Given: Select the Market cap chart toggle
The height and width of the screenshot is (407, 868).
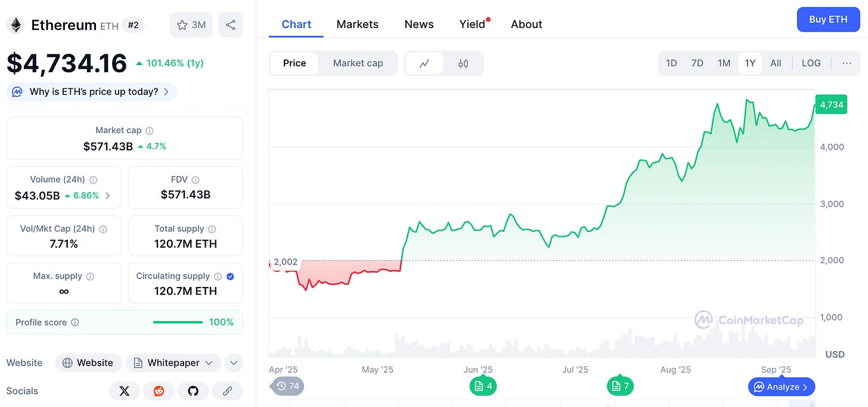Looking at the screenshot, I should click(358, 63).
